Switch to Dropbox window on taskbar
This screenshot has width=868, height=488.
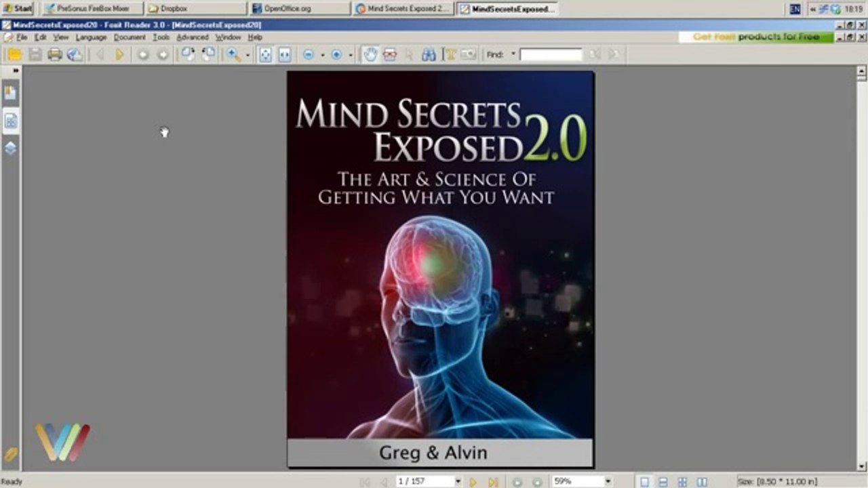[195, 9]
